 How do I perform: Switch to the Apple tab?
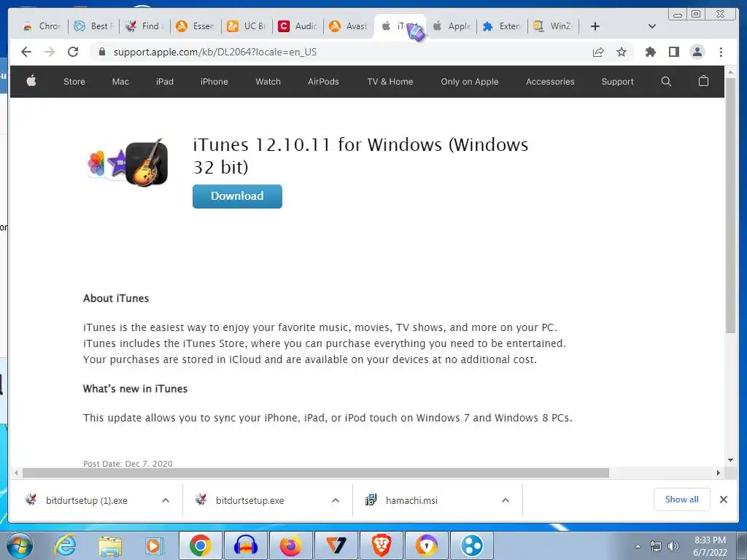coord(452,26)
